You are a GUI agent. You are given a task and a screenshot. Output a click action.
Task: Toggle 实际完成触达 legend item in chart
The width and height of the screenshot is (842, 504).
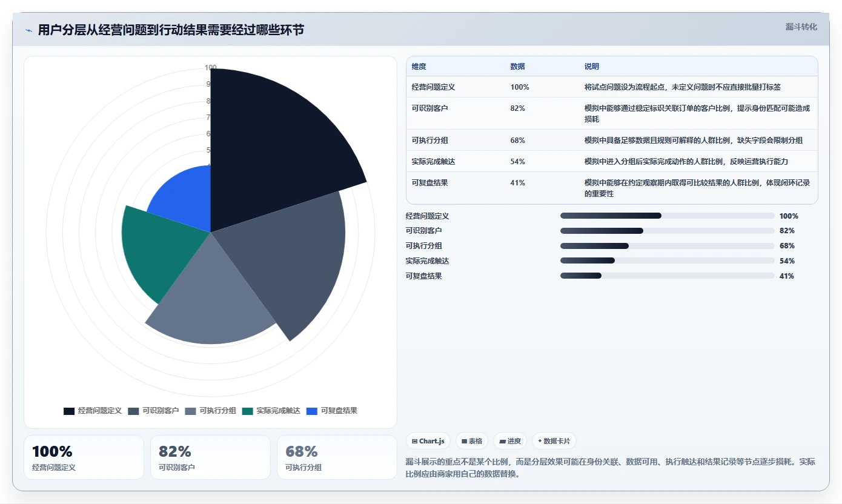tap(271, 411)
